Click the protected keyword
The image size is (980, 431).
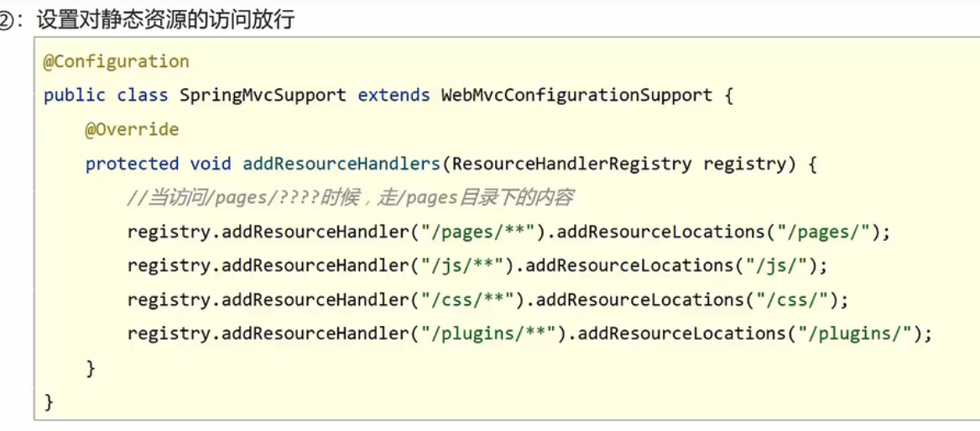[132, 164]
